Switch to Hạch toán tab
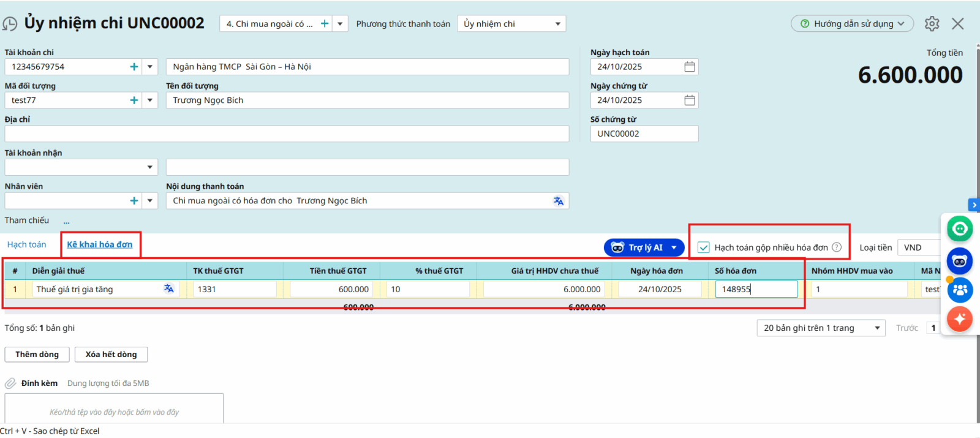980x438 pixels. [x=26, y=244]
